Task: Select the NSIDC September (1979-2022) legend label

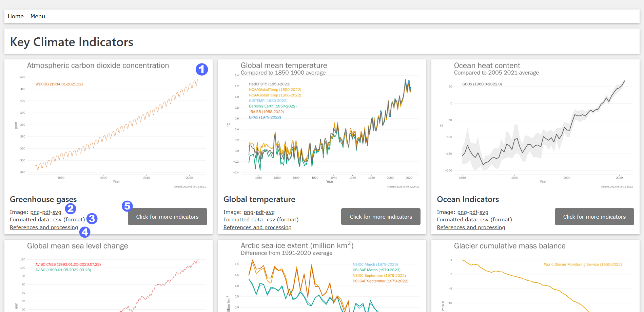Action: click(379, 276)
